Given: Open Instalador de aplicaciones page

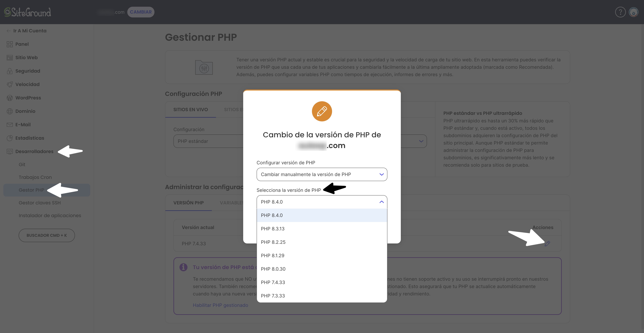Looking at the screenshot, I should [50, 215].
